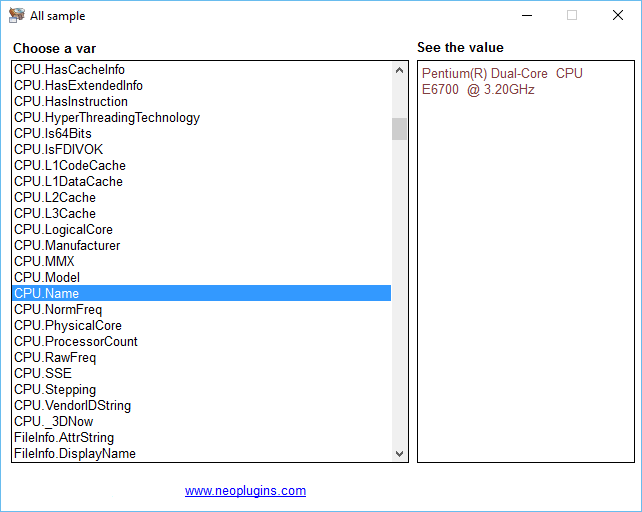The image size is (642, 512).
Task: Select the CPU.Manufacturer variable
Action: point(201,245)
